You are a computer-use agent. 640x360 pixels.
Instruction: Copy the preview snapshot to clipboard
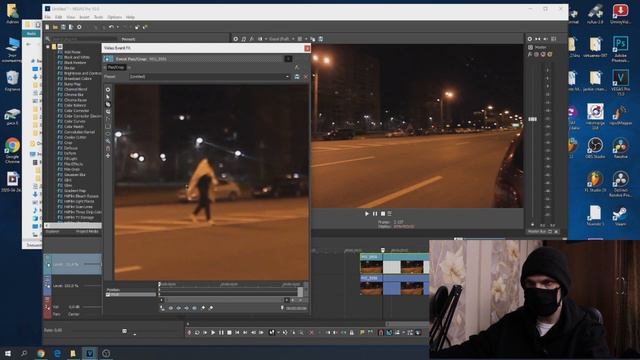point(313,39)
